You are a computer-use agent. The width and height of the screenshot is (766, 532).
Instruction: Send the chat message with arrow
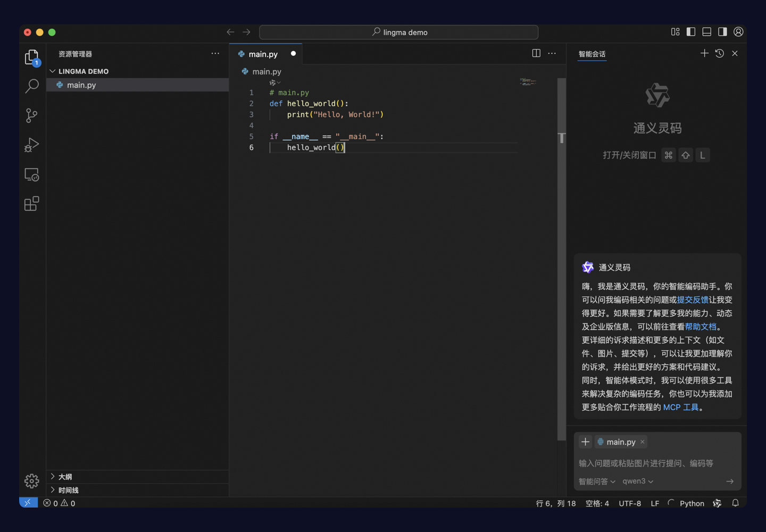(x=730, y=481)
